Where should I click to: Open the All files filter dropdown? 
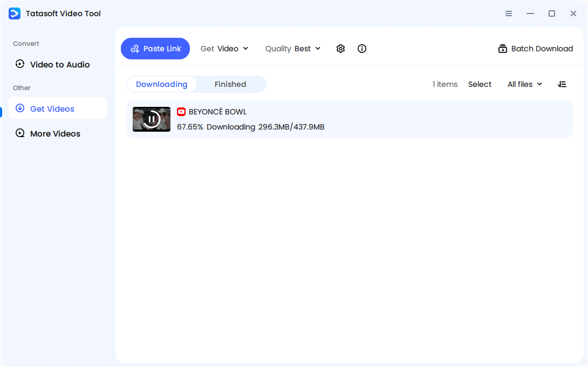point(524,84)
